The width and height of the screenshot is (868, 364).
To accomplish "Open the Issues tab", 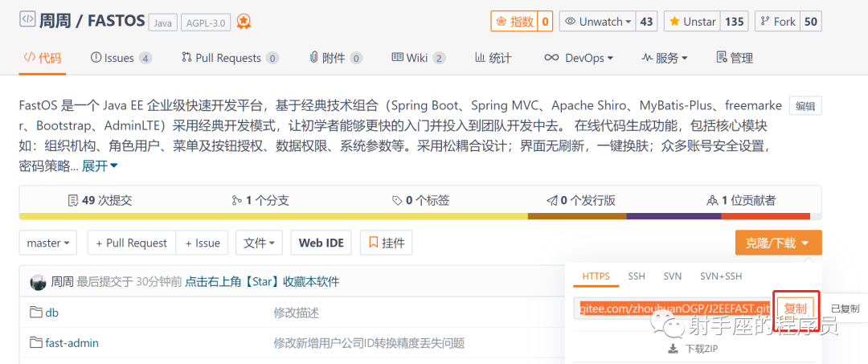I will (121, 58).
